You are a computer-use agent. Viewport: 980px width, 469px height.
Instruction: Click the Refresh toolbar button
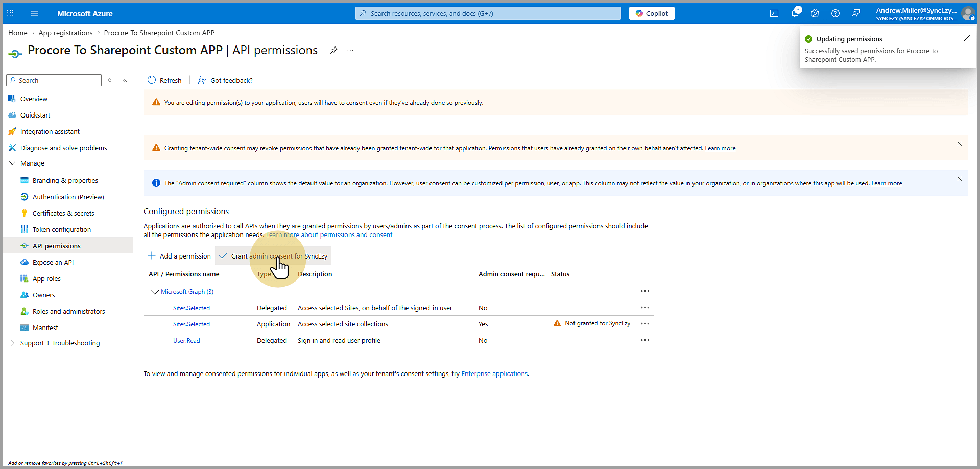(x=164, y=80)
